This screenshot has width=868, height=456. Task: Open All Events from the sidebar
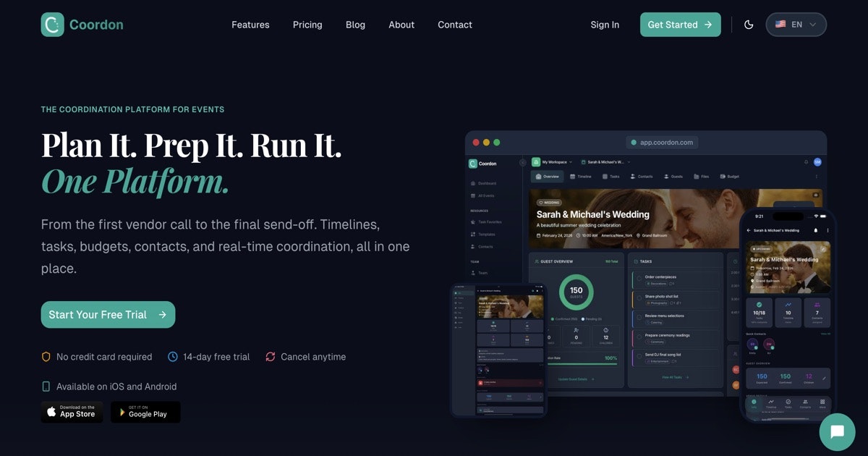coord(487,196)
